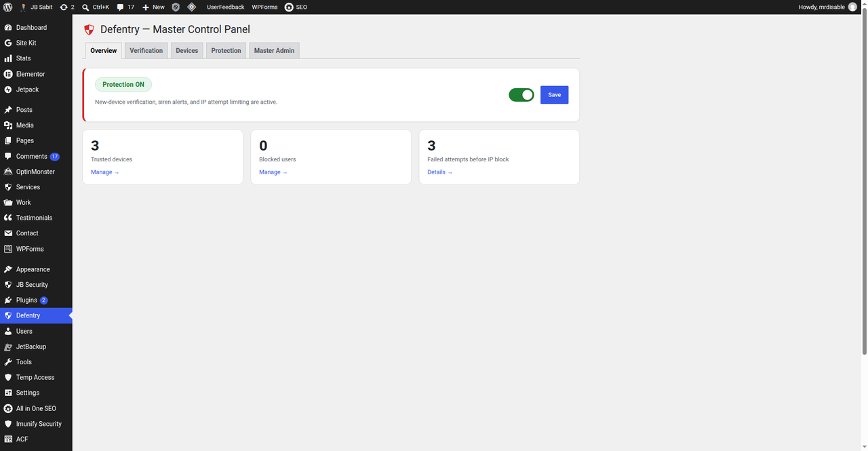Switch to the Verification tab
The image size is (868, 451).
click(146, 51)
